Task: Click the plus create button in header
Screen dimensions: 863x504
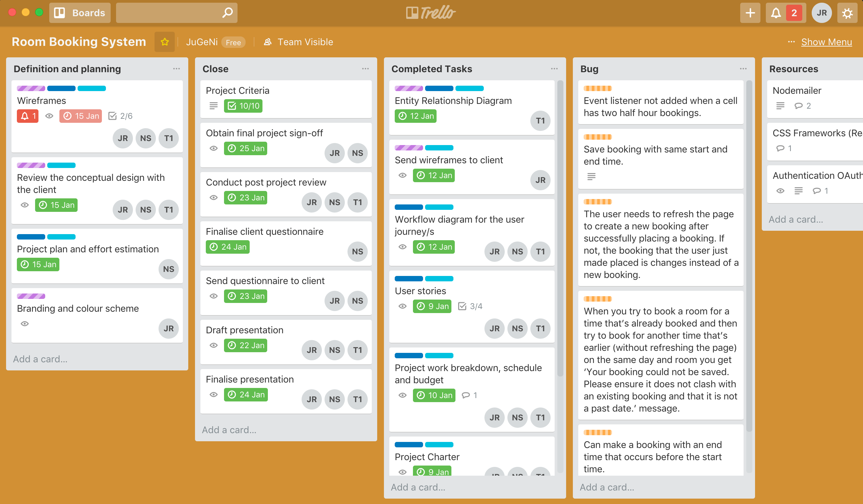Action: pos(750,13)
